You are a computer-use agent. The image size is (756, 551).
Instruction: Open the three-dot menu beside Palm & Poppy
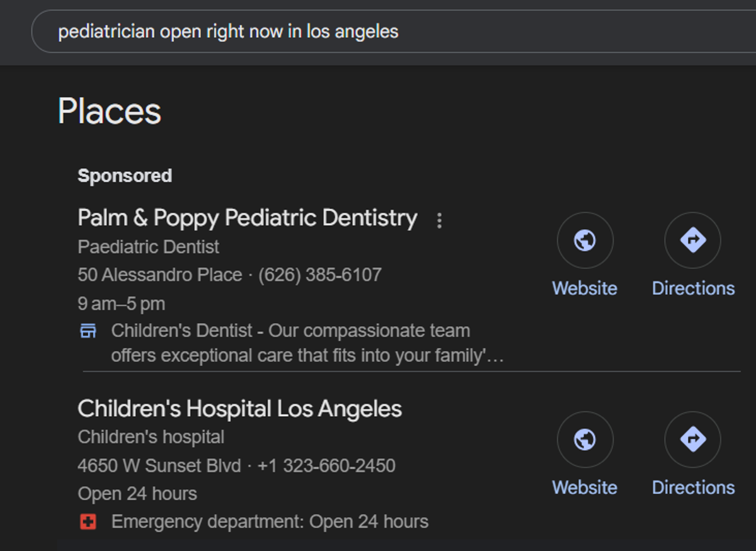440,220
